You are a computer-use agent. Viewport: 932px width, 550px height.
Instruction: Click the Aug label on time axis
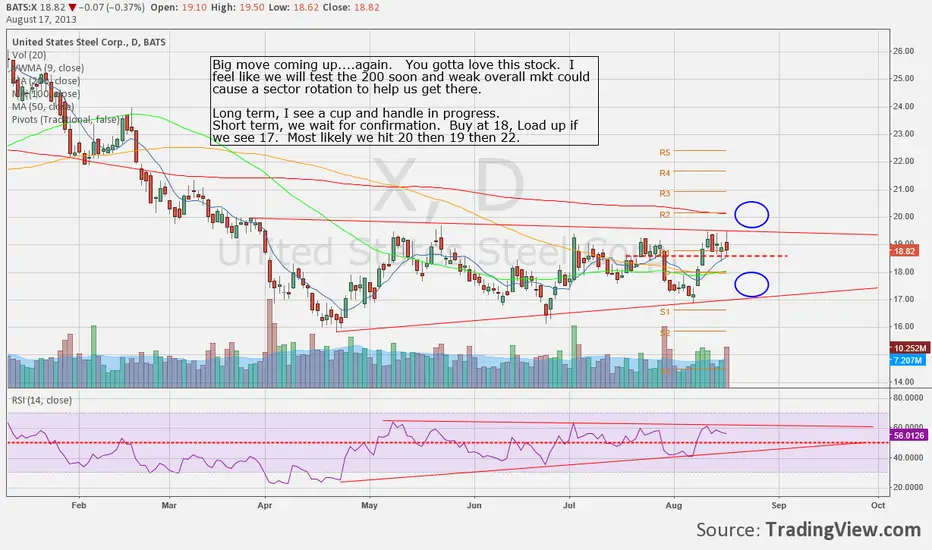coord(673,505)
